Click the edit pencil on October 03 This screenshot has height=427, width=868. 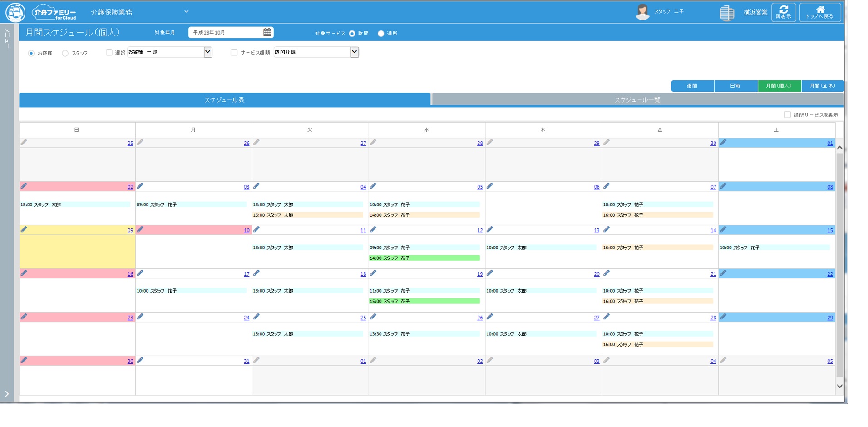[140, 186]
